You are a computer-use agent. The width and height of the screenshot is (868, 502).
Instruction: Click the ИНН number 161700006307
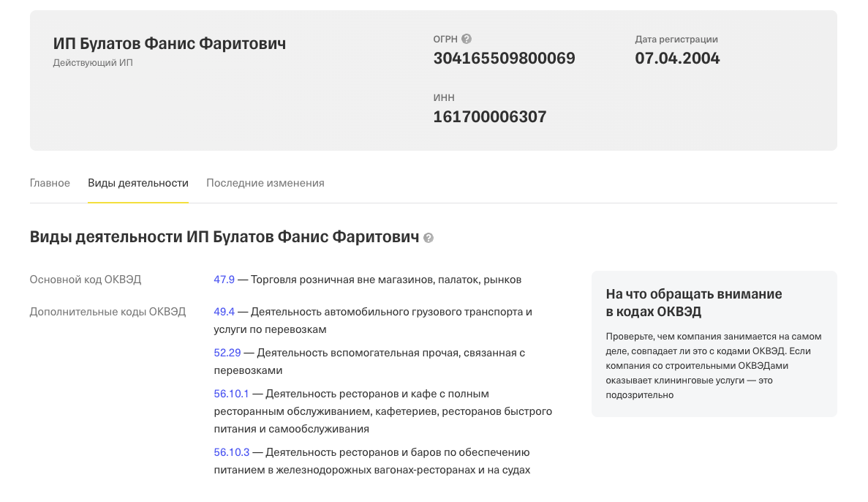(x=489, y=117)
